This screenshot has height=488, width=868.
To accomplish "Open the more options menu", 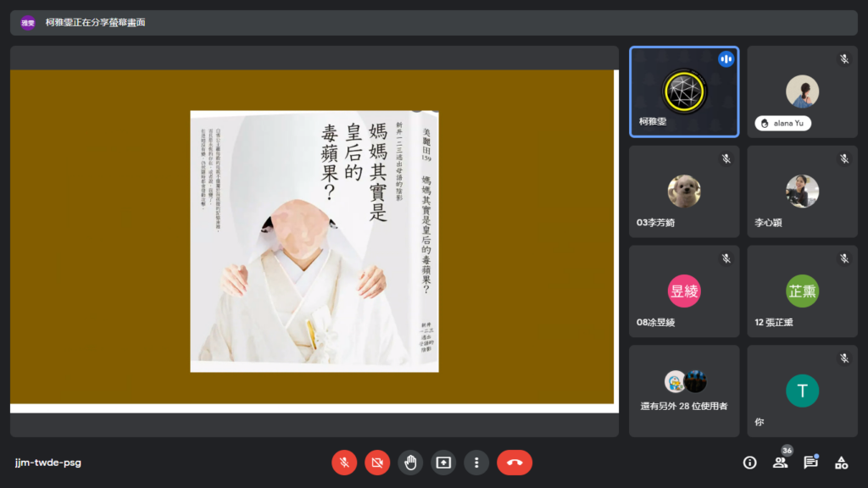I will pos(476,463).
